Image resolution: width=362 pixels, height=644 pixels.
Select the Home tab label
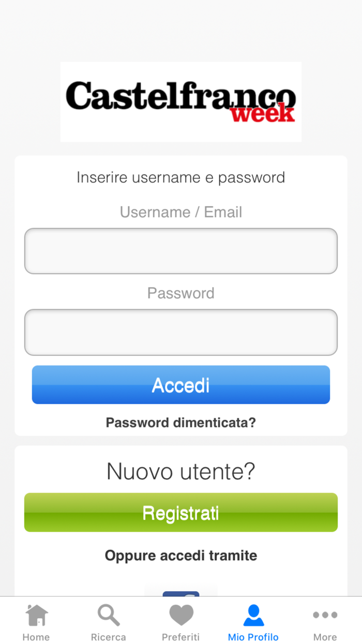click(x=36, y=637)
